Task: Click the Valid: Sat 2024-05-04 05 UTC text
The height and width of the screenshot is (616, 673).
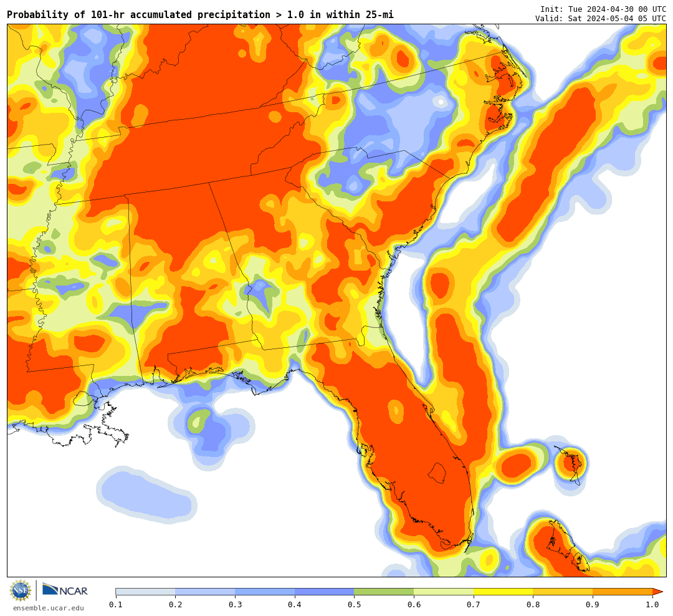Action: (x=601, y=19)
